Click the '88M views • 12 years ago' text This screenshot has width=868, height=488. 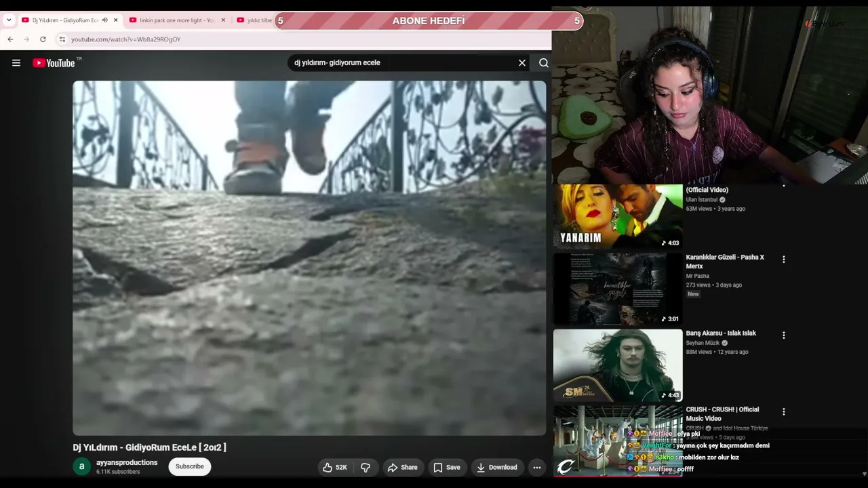click(717, 352)
